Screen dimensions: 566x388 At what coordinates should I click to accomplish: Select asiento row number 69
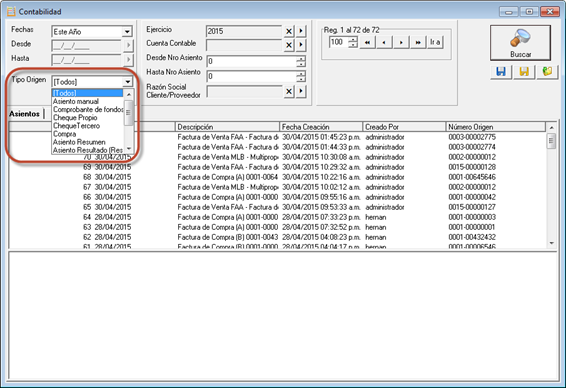click(x=277, y=167)
